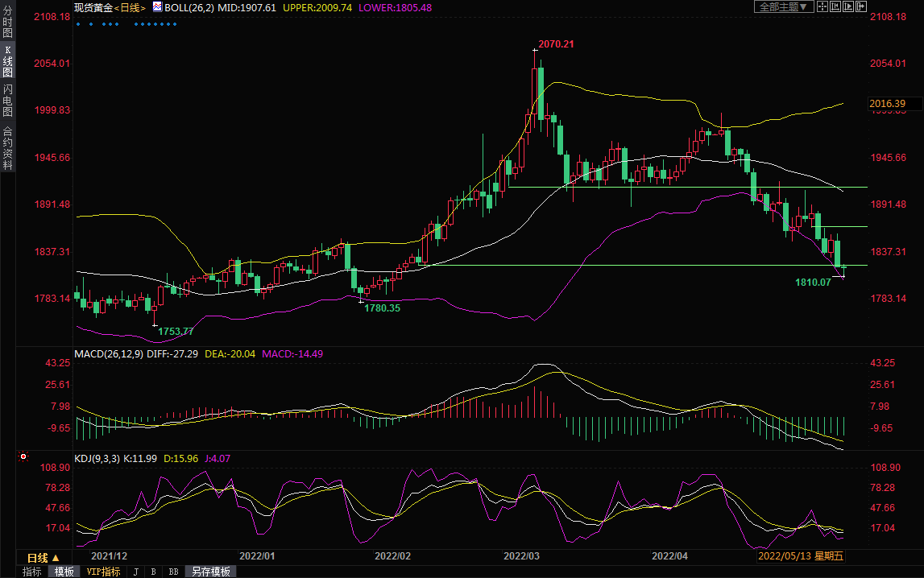Switch to the 分时图 side tab
This screenshot has width=924, height=578.
(x=7, y=23)
